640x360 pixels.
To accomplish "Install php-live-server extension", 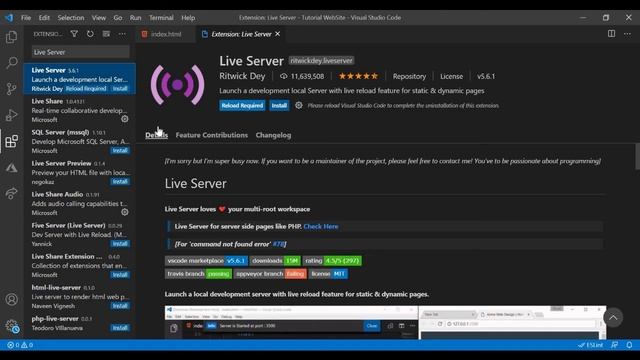I will 120,328.
